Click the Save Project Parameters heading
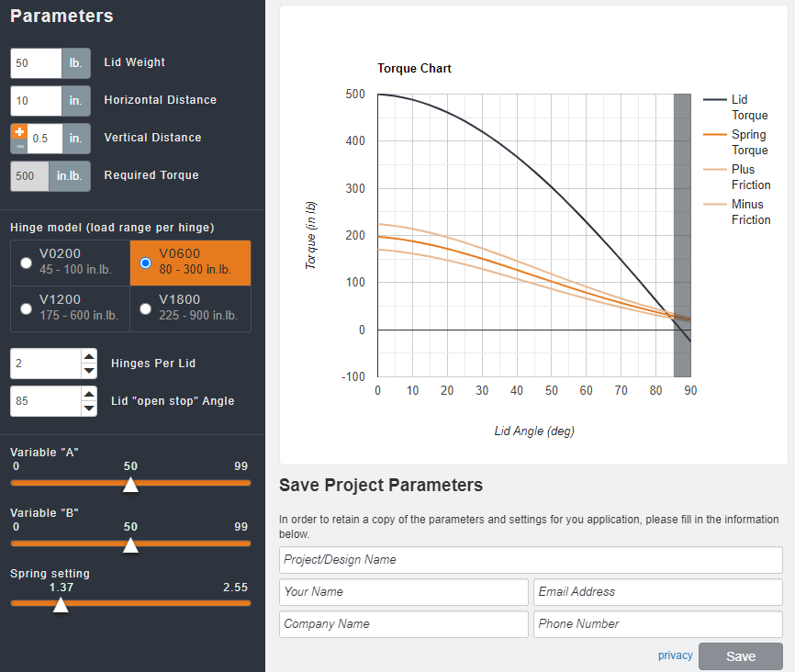This screenshot has width=795, height=672. [381, 486]
